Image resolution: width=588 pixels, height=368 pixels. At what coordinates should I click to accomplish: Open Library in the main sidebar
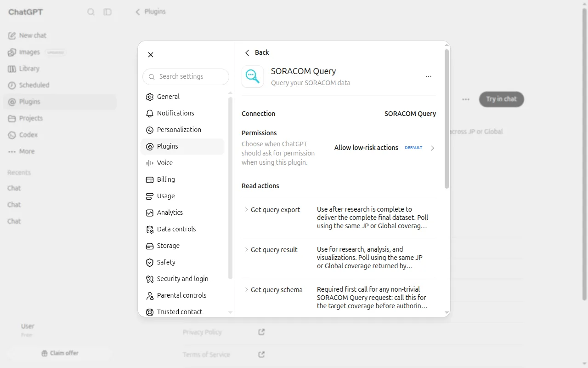(60, 69)
